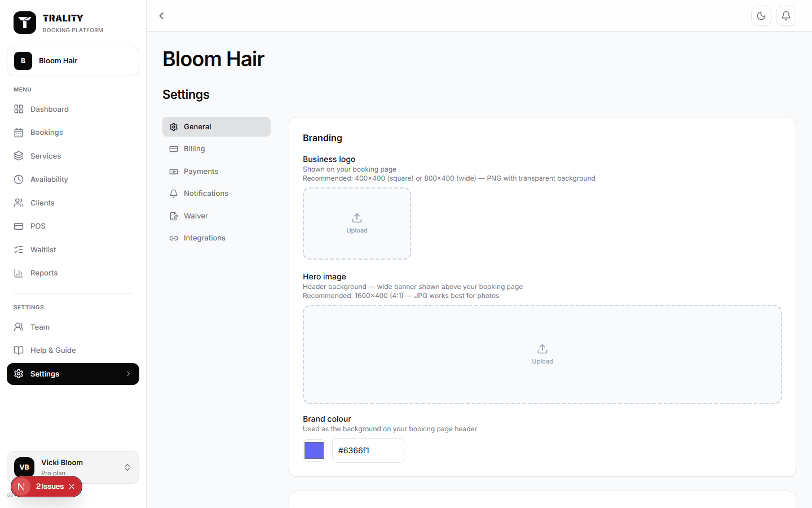Click the 'Branding' section title
The height and width of the screenshot is (508, 812).
(x=323, y=138)
